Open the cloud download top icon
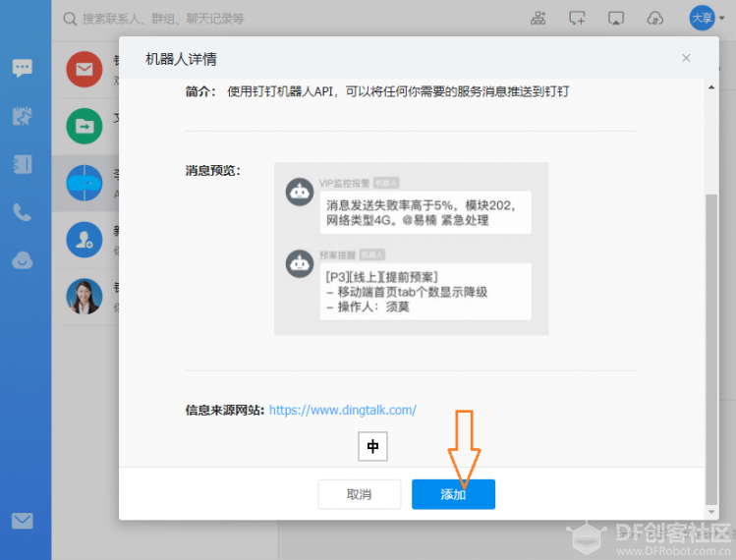Image resolution: width=736 pixels, height=560 pixels. coord(654,19)
